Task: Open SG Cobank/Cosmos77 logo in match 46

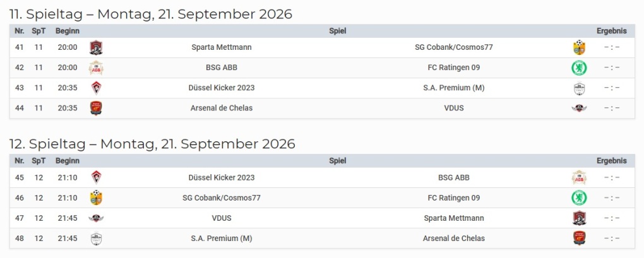Action: (96, 198)
